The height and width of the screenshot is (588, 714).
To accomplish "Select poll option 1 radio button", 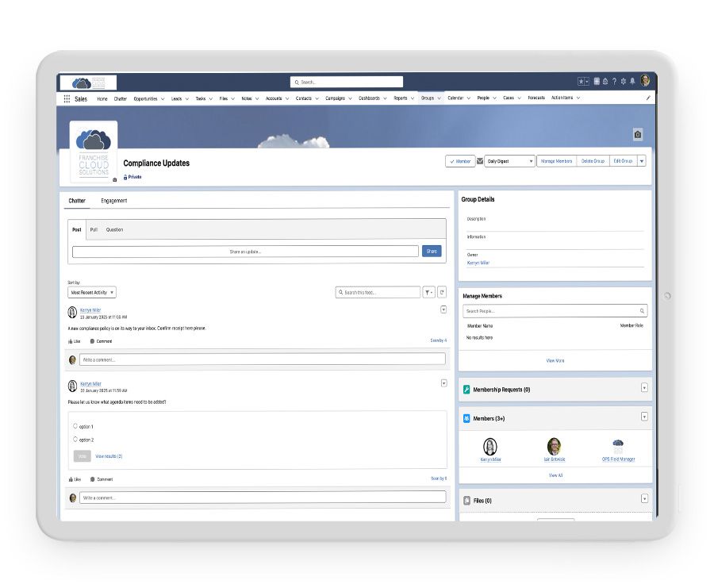I will pyautogui.click(x=75, y=426).
